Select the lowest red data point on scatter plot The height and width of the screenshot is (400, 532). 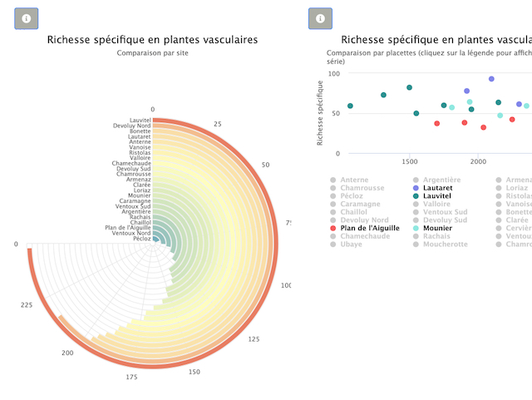click(483, 127)
